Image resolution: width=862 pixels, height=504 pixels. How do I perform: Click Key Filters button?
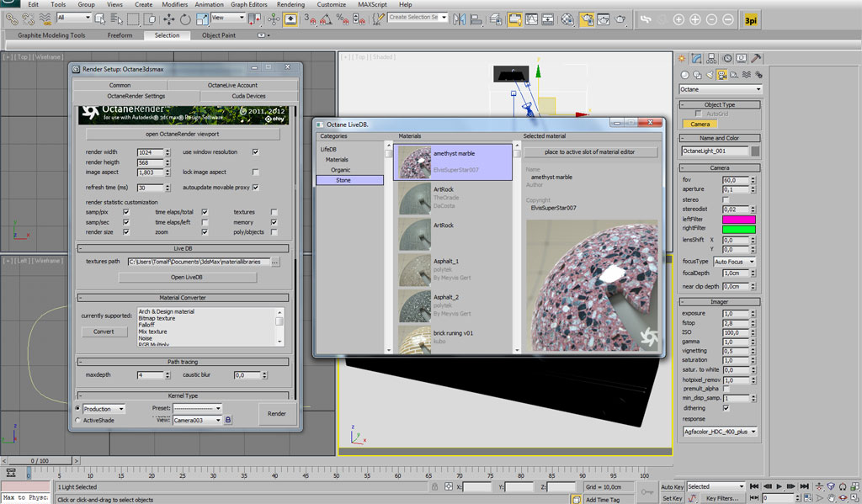pyautogui.click(x=722, y=498)
